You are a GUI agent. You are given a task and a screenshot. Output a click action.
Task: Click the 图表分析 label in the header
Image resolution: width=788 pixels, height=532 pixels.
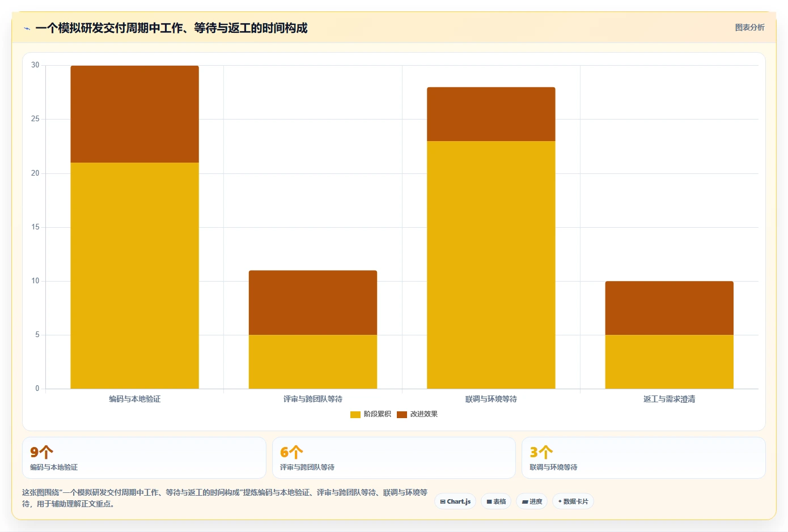click(x=749, y=27)
